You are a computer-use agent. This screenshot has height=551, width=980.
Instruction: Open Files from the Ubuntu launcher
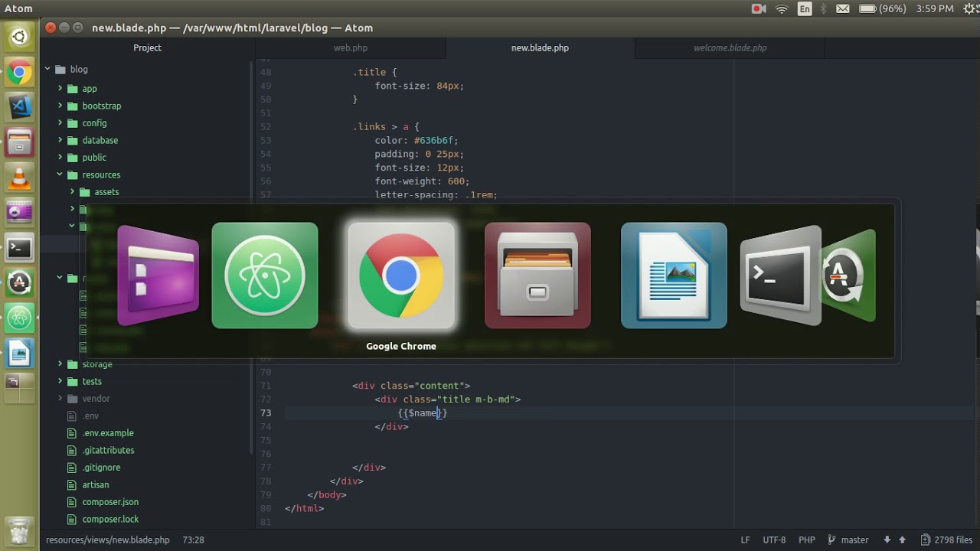pyautogui.click(x=20, y=142)
